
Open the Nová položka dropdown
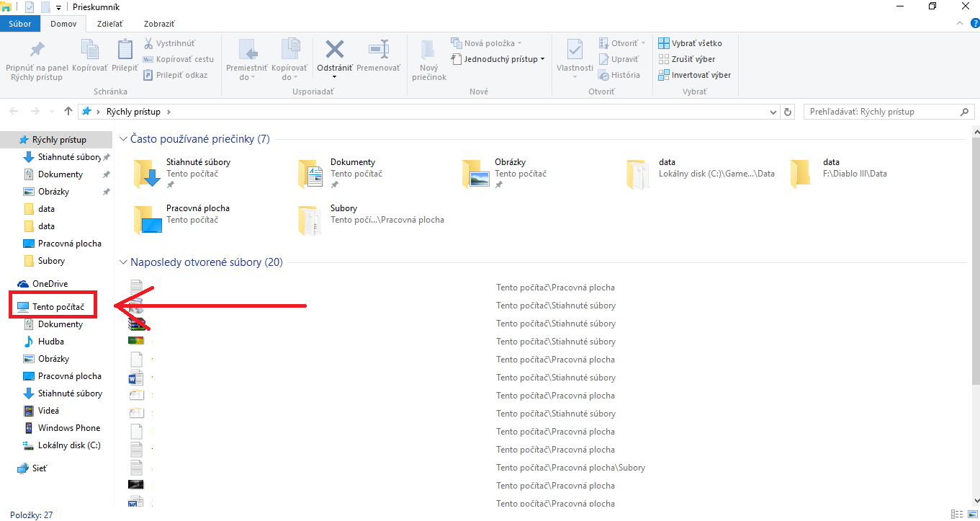click(x=486, y=43)
